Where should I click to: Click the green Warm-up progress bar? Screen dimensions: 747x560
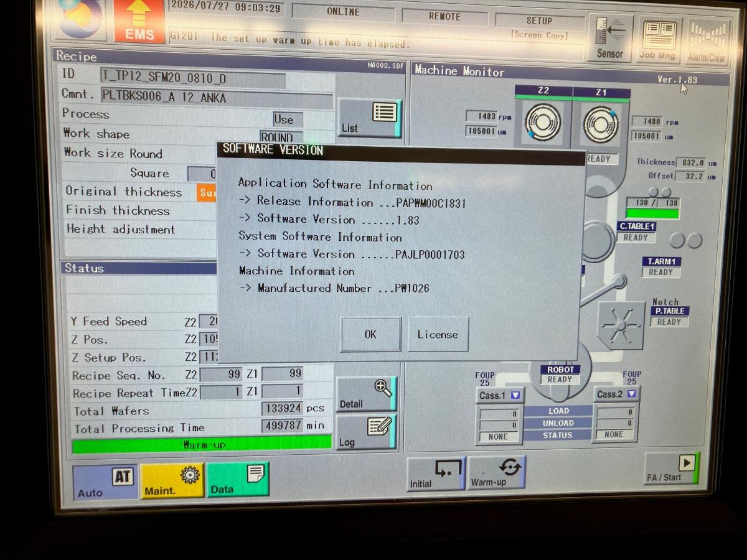(202, 444)
